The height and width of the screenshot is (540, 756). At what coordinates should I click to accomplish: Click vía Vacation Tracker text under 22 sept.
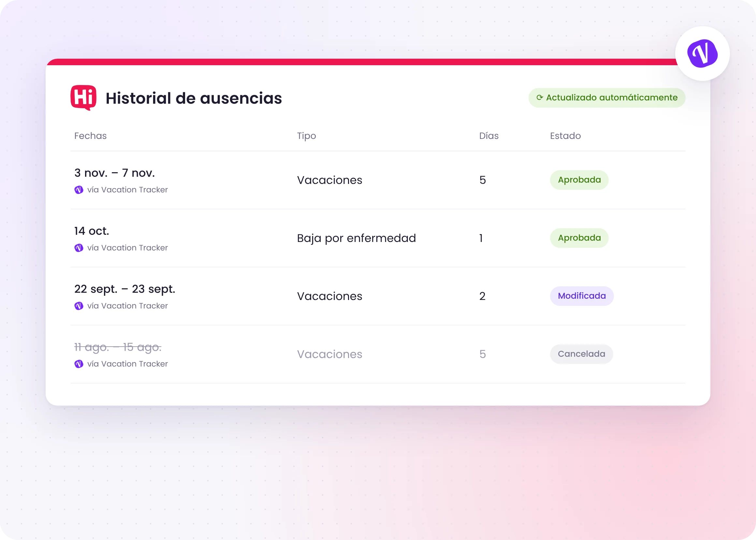coord(128,306)
